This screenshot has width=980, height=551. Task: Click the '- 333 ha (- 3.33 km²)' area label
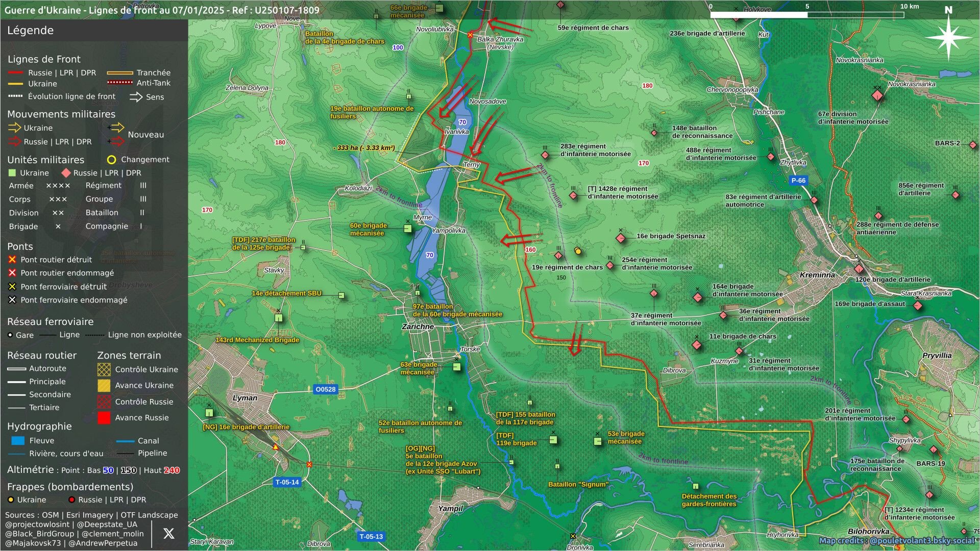click(x=364, y=148)
